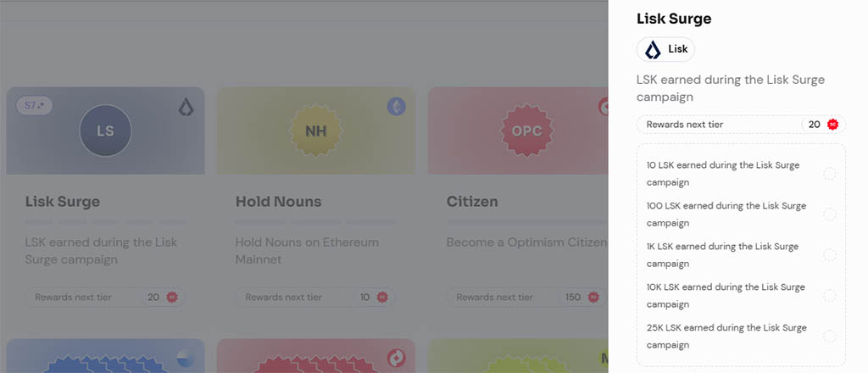
Task: Open the Citizen card title
Action: tap(472, 202)
